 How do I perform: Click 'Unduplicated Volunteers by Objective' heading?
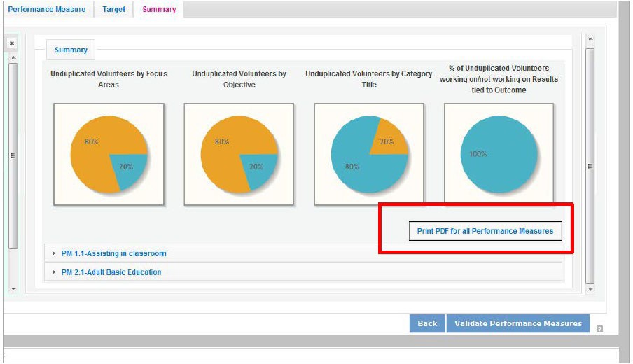[239, 79]
